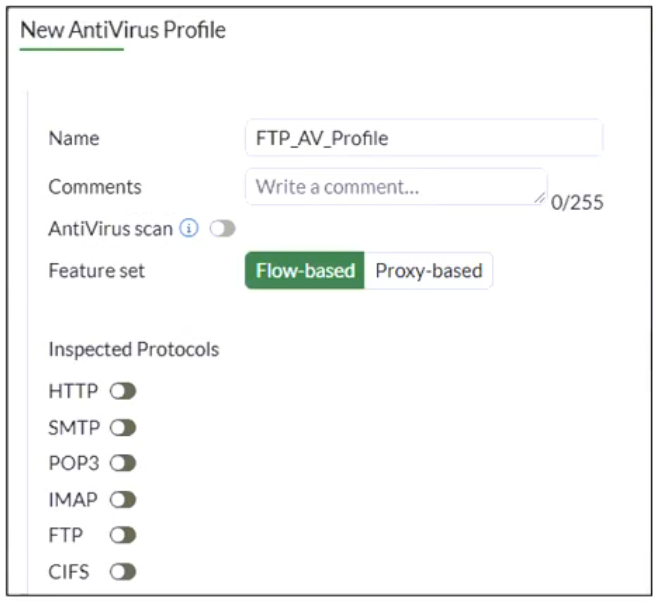Switch on POP3 protocol inspection
Image resolution: width=659 pixels, height=602 pixels.
click(123, 464)
